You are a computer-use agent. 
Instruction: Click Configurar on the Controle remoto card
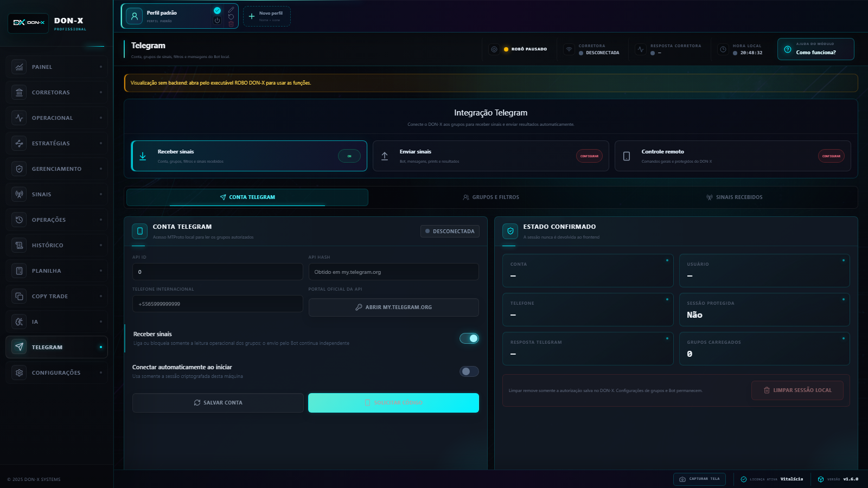coord(831,156)
